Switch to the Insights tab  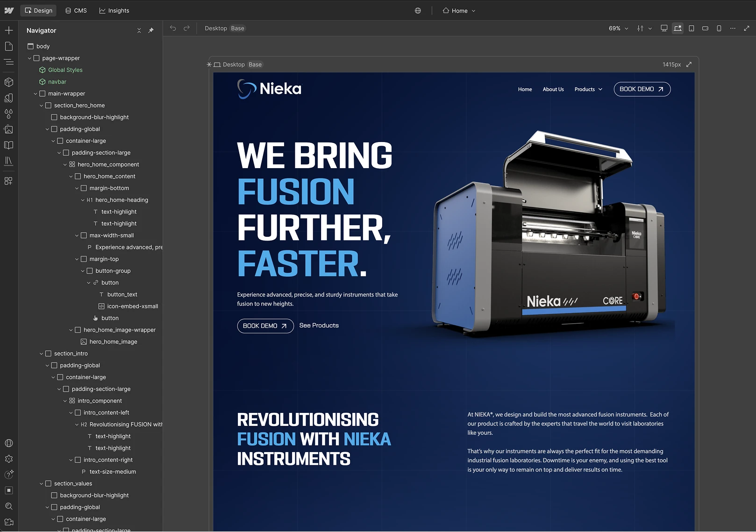tap(114, 10)
